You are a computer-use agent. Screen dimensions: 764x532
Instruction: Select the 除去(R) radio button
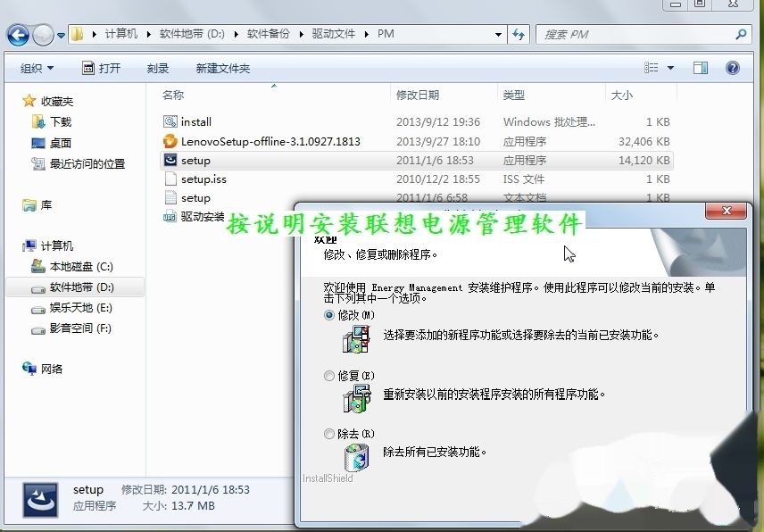pyautogui.click(x=329, y=434)
